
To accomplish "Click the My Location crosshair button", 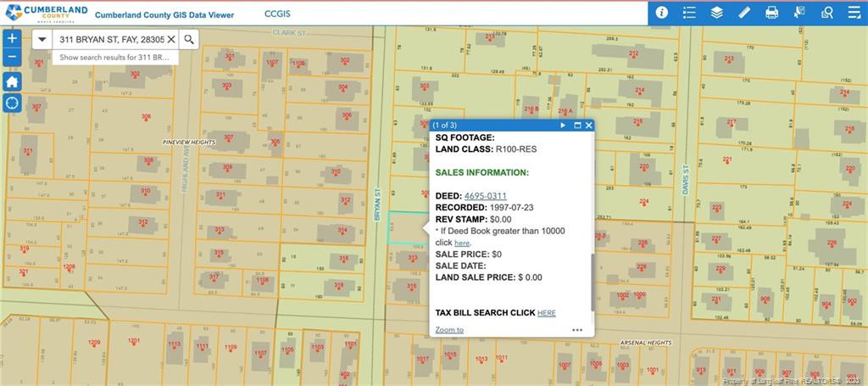I will click(x=12, y=103).
